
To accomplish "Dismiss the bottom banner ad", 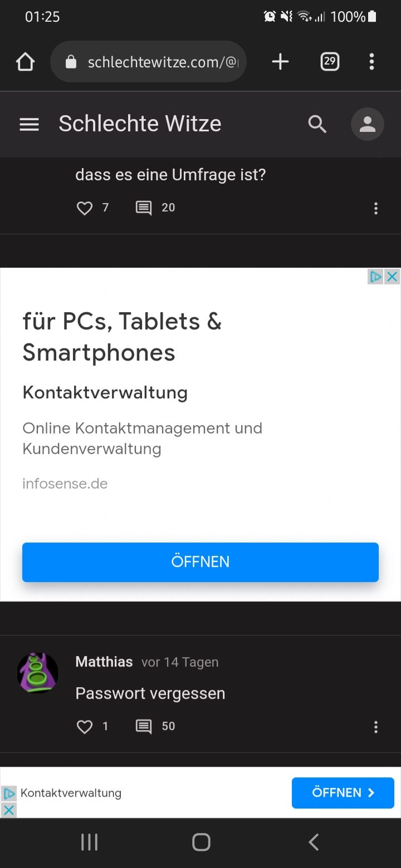I will tap(8, 810).
